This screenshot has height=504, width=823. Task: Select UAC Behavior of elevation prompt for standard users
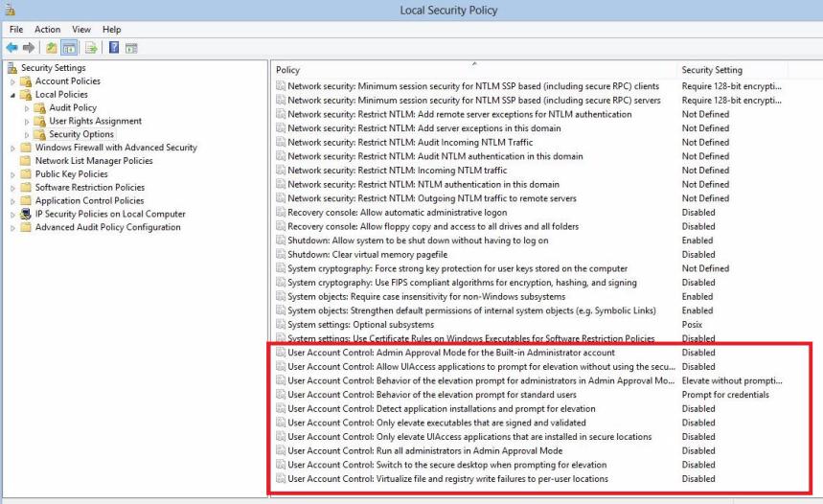pyautogui.click(x=432, y=394)
